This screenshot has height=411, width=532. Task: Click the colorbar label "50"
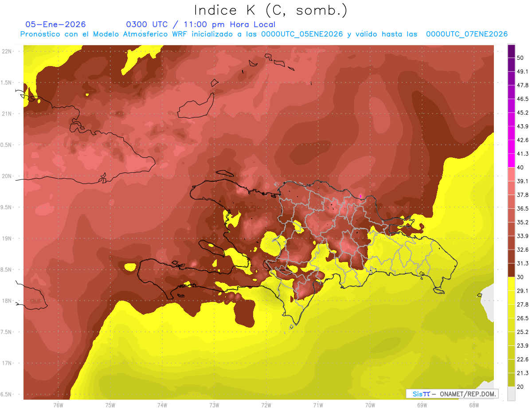click(520, 58)
